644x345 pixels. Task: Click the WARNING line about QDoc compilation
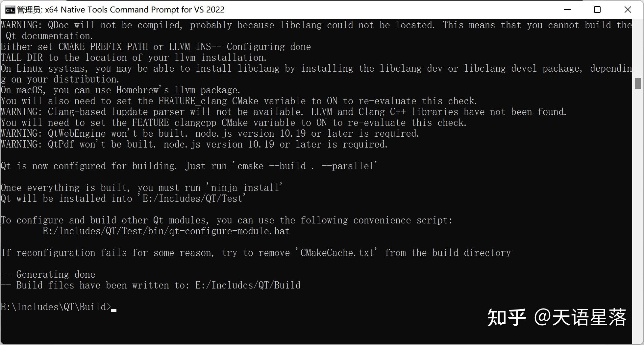(132, 25)
